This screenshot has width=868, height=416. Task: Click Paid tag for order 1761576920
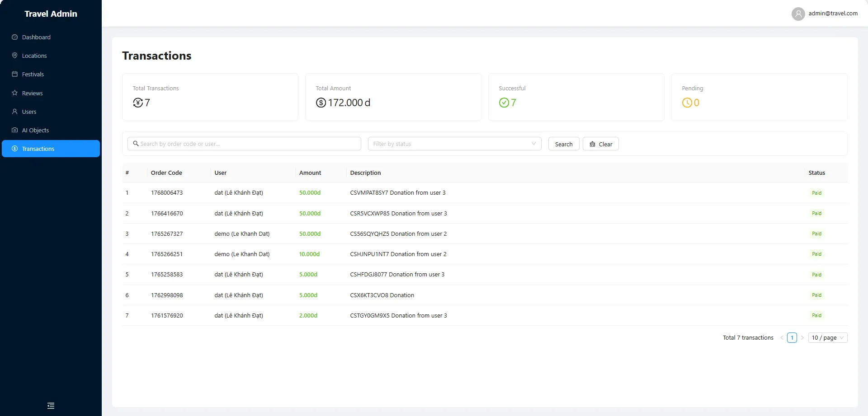point(816,315)
